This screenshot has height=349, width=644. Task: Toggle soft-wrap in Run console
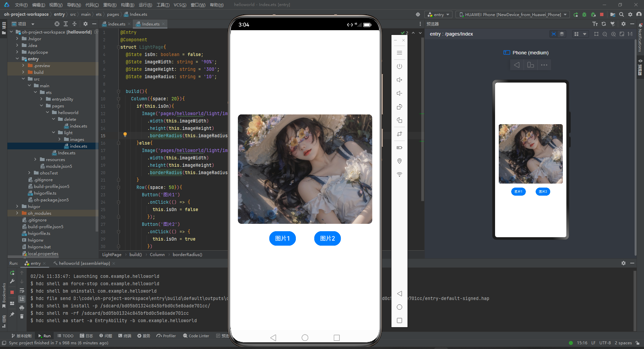point(22,290)
